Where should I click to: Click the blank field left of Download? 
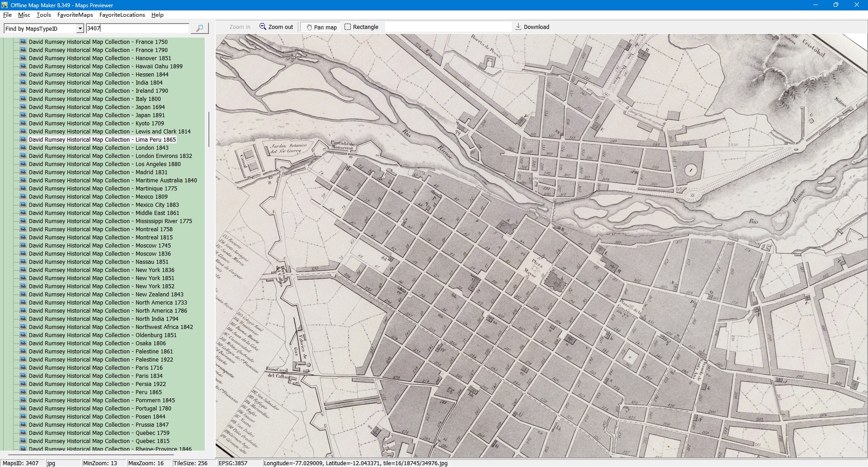pyautogui.click(x=448, y=27)
